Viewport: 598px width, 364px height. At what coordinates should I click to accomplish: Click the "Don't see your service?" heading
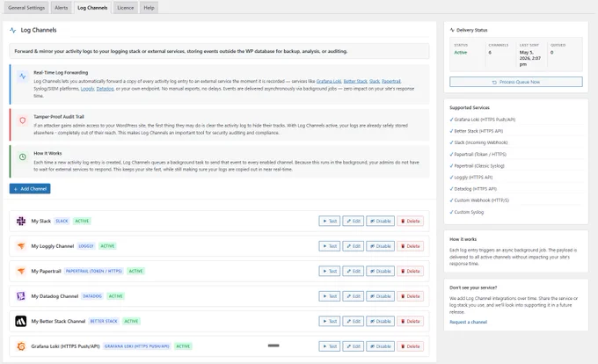[x=473, y=288]
